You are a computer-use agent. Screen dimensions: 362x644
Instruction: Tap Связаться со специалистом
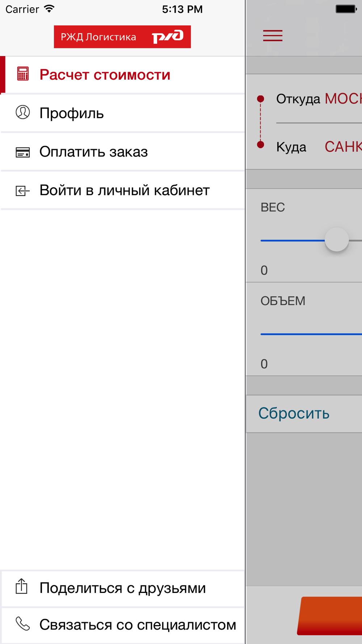click(x=123, y=625)
